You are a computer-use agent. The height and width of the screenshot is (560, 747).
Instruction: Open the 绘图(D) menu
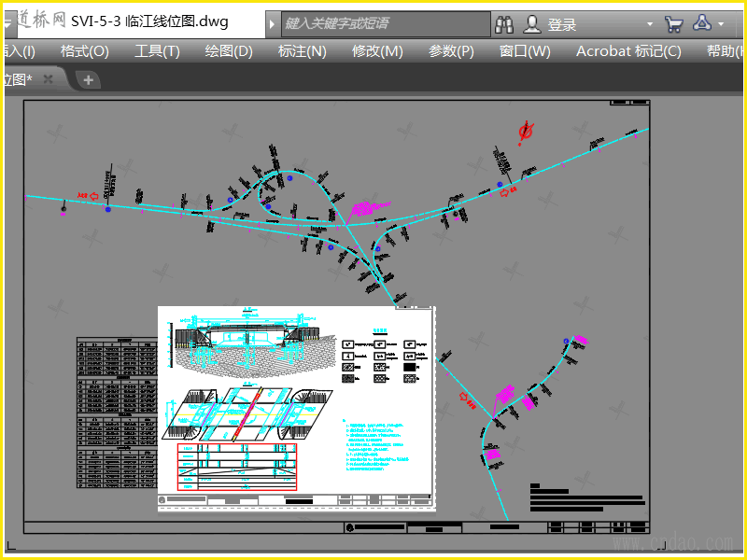tap(229, 51)
